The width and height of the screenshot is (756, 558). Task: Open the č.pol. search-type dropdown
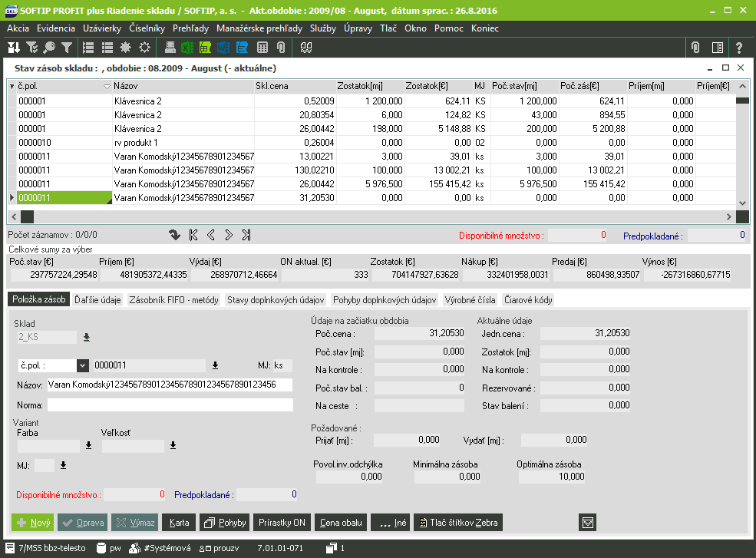point(82,365)
